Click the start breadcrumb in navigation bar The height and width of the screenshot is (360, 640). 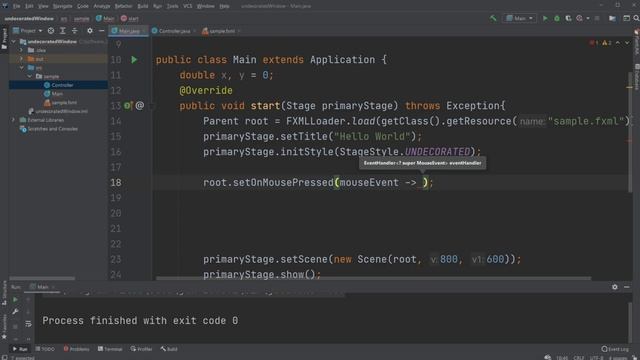tap(130, 19)
